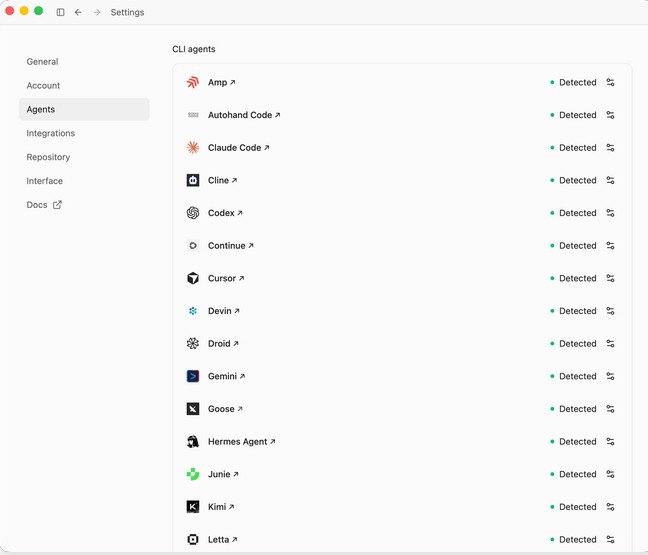Open the Continue agent link
The height and width of the screenshot is (555, 648).
pos(231,245)
